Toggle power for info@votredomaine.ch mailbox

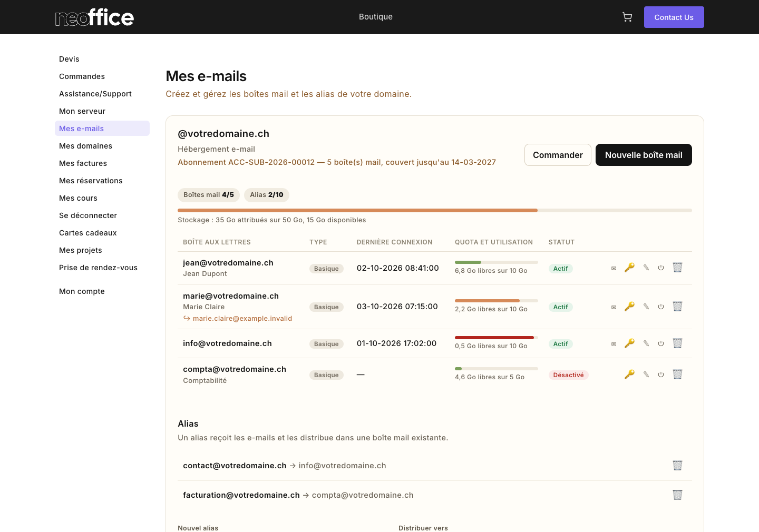(x=661, y=343)
